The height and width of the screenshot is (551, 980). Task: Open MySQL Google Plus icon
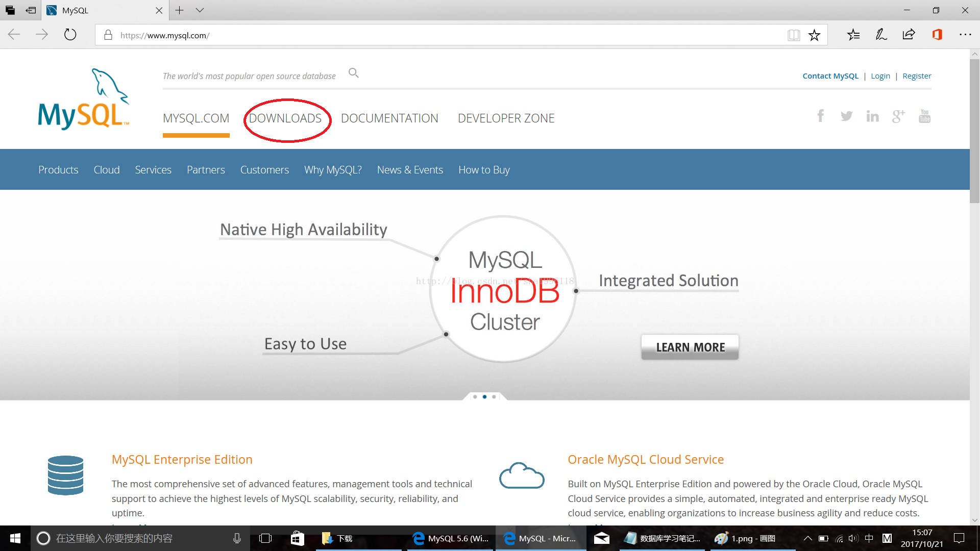(898, 116)
